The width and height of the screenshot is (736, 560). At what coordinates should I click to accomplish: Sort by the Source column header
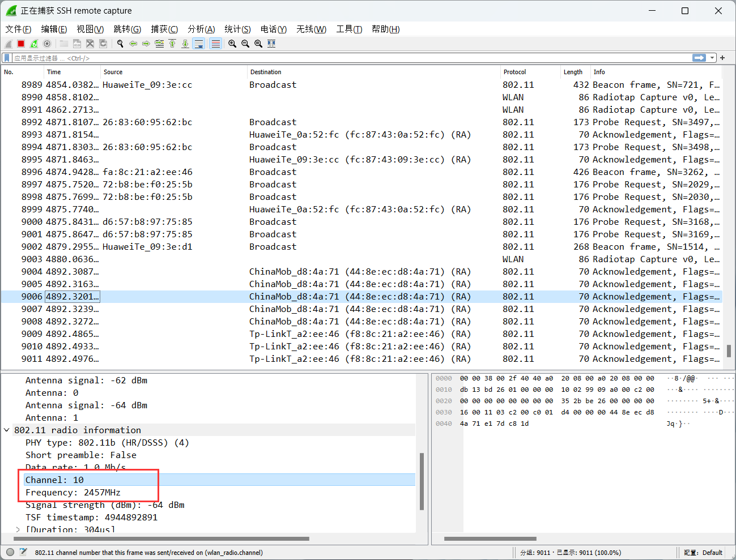(x=174, y=72)
